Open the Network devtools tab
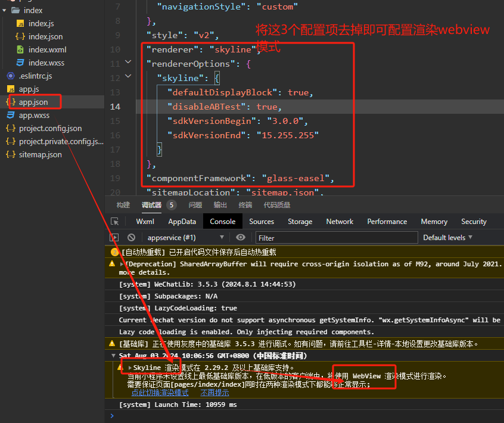This screenshot has height=423, width=504. coord(340,222)
